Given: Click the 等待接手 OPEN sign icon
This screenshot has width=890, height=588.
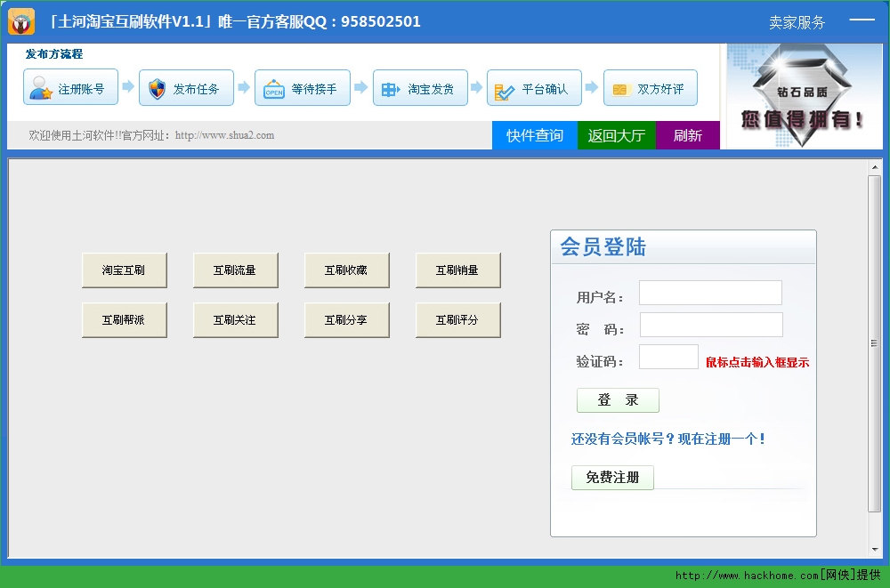Looking at the screenshot, I should pyautogui.click(x=274, y=89).
